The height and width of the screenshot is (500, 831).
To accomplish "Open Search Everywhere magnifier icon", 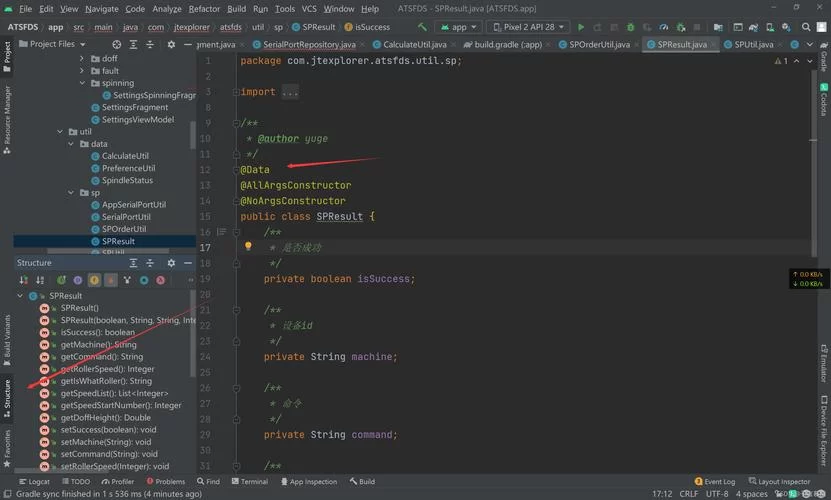I will 806,27.
